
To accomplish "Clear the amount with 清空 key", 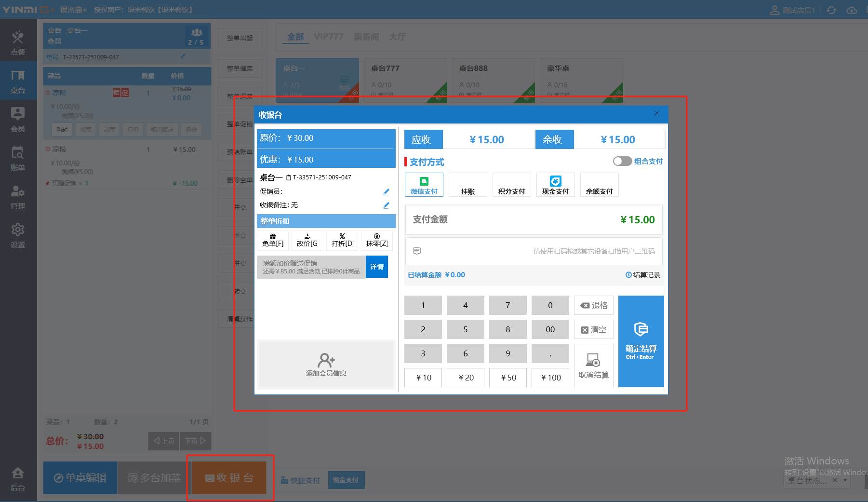I will point(593,330).
